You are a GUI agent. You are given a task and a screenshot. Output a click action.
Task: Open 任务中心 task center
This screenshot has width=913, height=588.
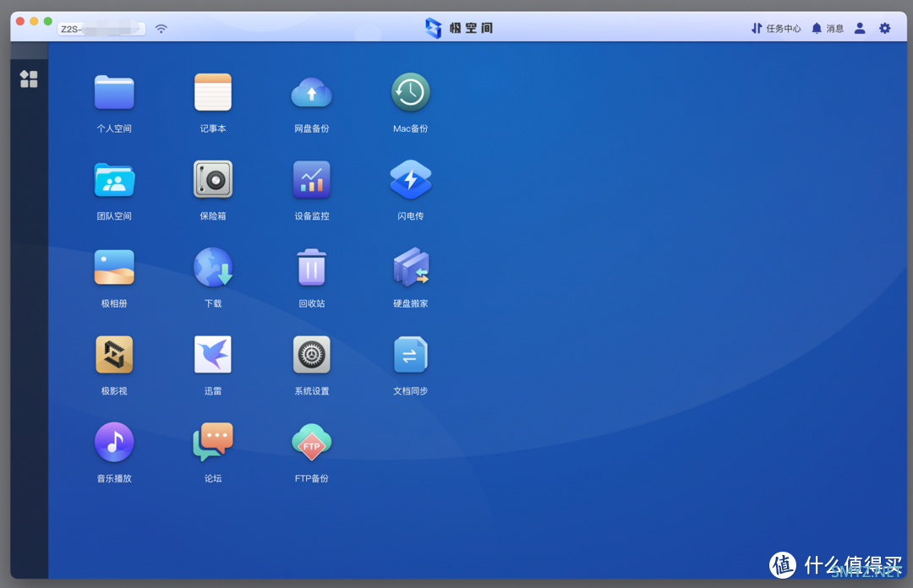click(776, 28)
